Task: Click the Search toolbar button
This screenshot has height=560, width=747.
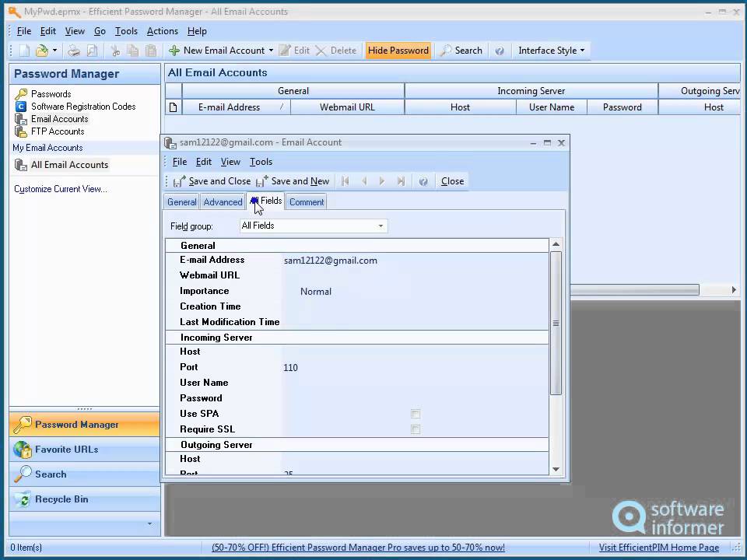Action: [x=461, y=51]
